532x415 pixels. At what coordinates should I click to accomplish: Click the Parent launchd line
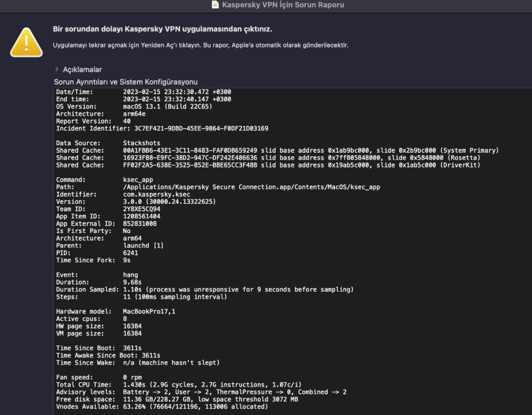(x=110, y=246)
